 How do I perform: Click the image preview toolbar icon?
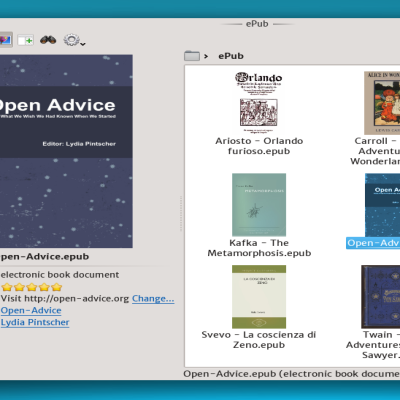pos(6,40)
